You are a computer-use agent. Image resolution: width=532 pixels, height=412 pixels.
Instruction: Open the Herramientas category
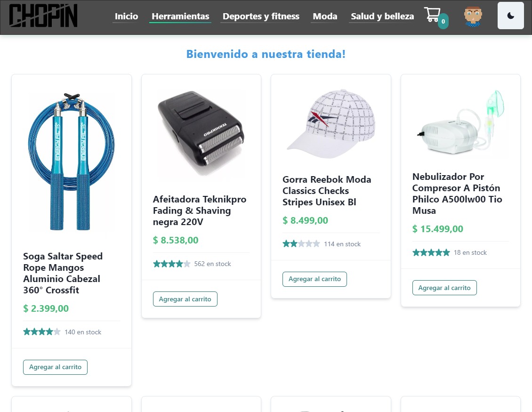pyautogui.click(x=180, y=16)
